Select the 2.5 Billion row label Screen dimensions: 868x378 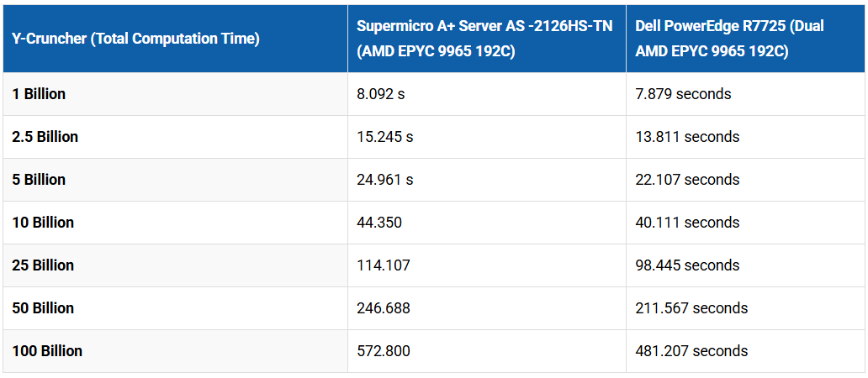tap(45, 137)
